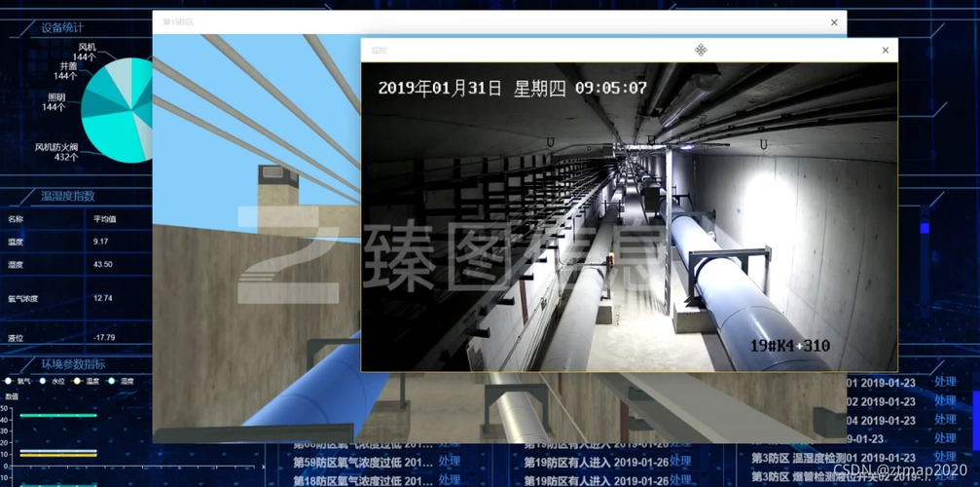Viewport: 980px width, 487px height.
Task: Click the 19#K4+310 camera location label
Action: pyautogui.click(x=790, y=346)
